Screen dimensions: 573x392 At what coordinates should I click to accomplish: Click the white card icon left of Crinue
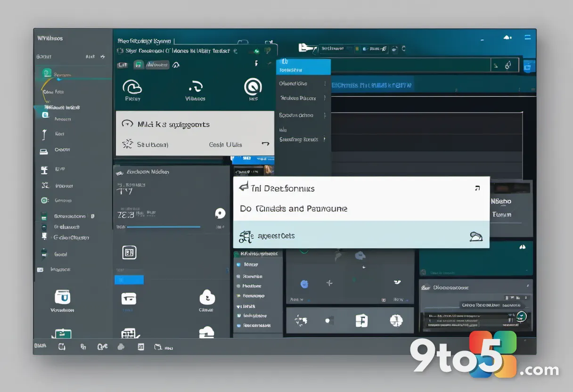click(129, 298)
